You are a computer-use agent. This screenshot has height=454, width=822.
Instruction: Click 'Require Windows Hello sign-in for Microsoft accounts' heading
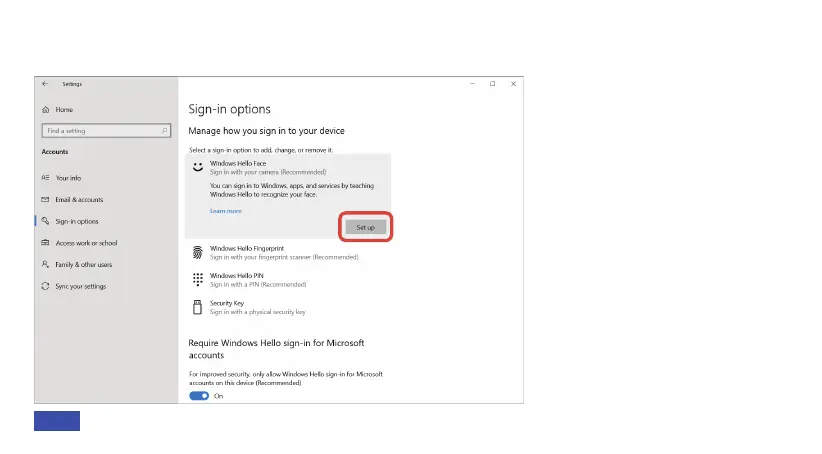point(276,349)
